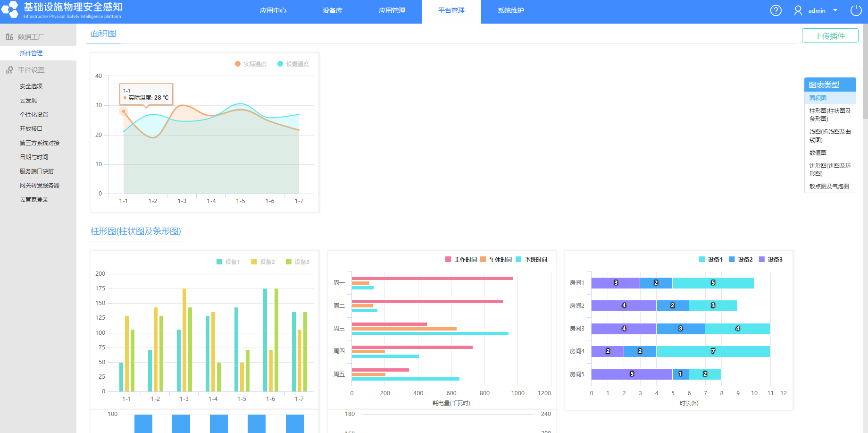Open the admin dropdown arrow

[x=835, y=10]
